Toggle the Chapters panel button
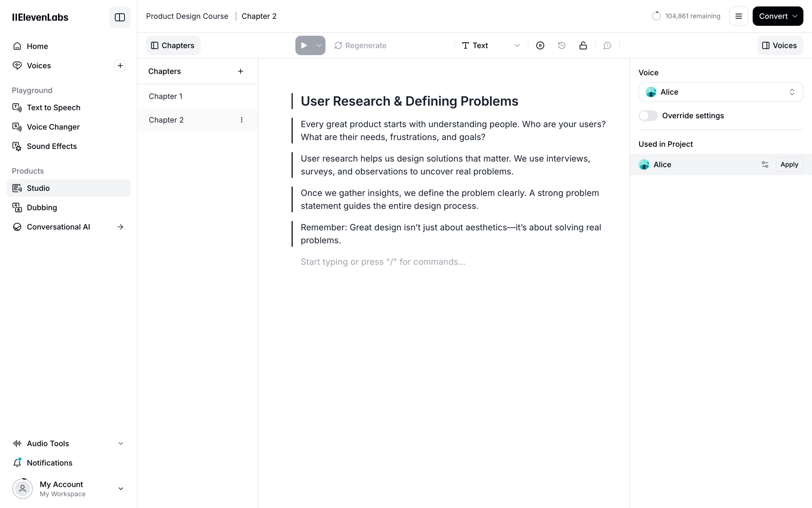812x508 pixels. pos(173,45)
